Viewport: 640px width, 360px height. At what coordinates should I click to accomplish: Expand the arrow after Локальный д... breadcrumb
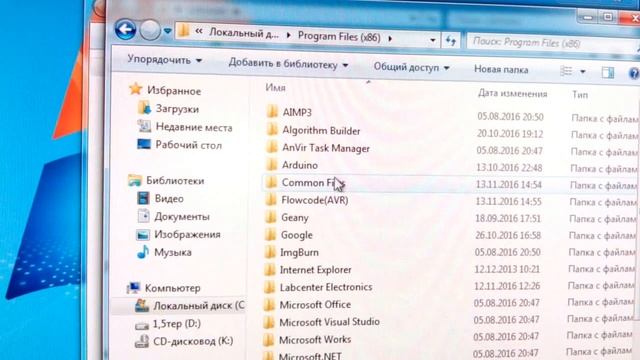(289, 35)
